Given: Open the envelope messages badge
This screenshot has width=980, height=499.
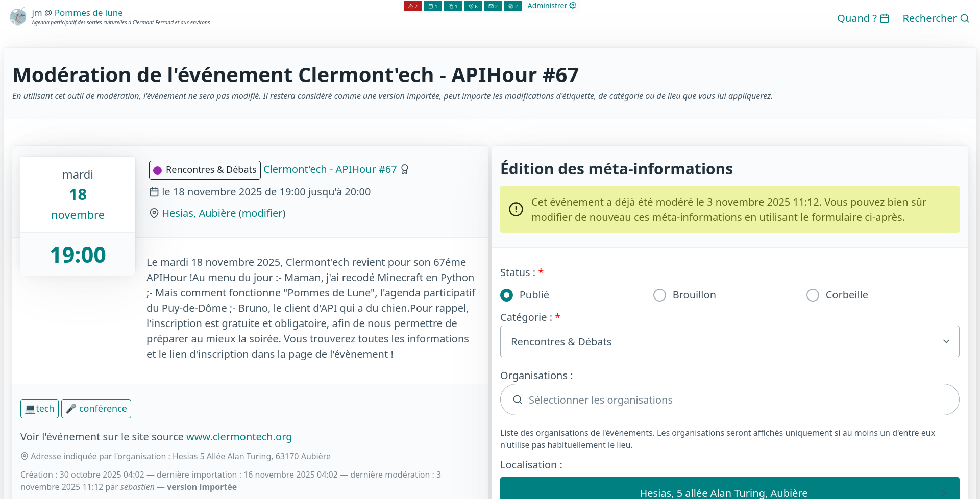Looking at the screenshot, I should tap(493, 6).
